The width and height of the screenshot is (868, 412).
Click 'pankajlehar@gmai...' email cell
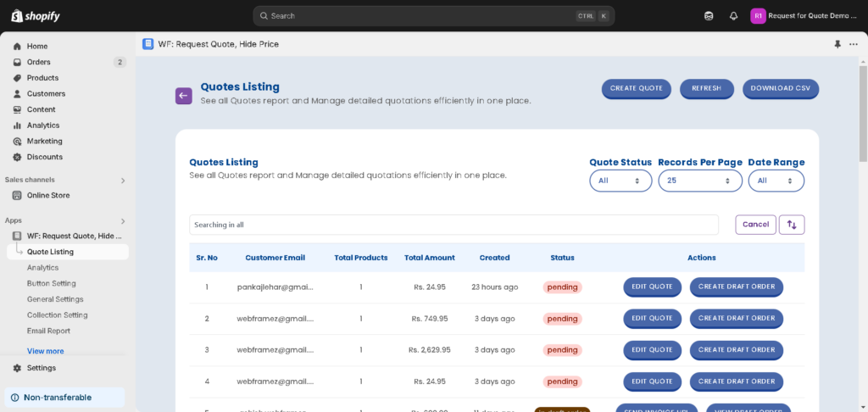click(275, 287)
